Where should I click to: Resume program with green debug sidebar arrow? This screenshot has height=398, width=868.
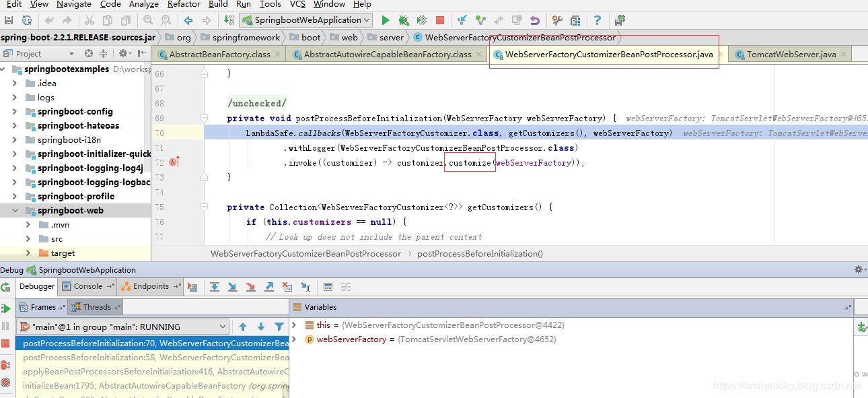5,308
